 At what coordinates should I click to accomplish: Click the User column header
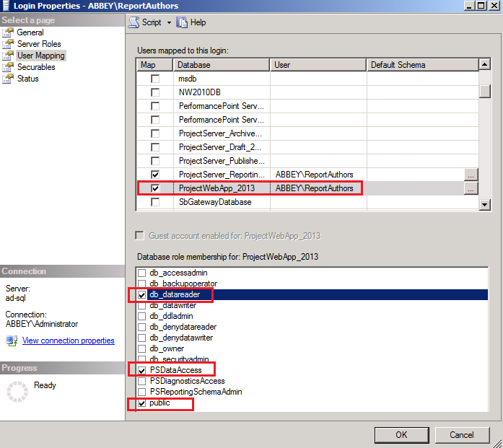[x=318, y=65]
